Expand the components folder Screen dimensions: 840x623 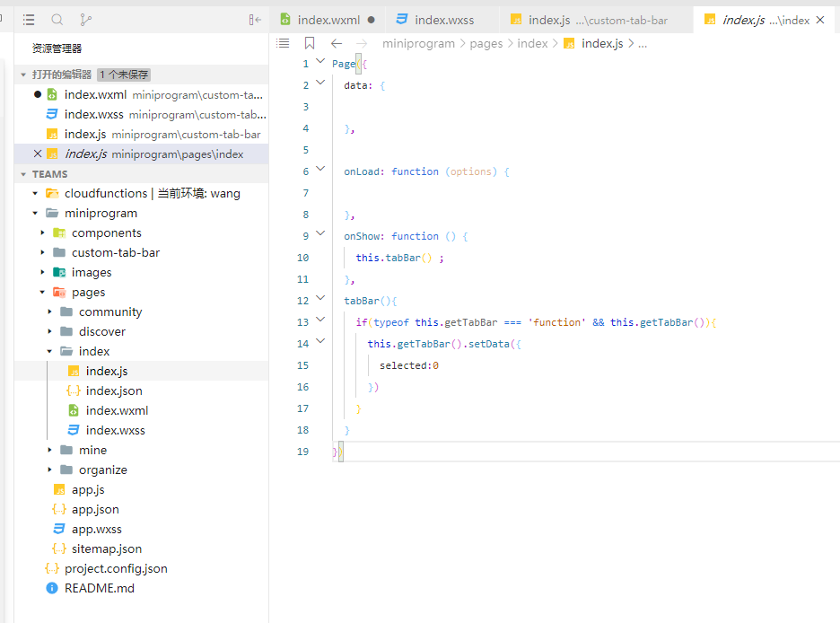[43, 233]
